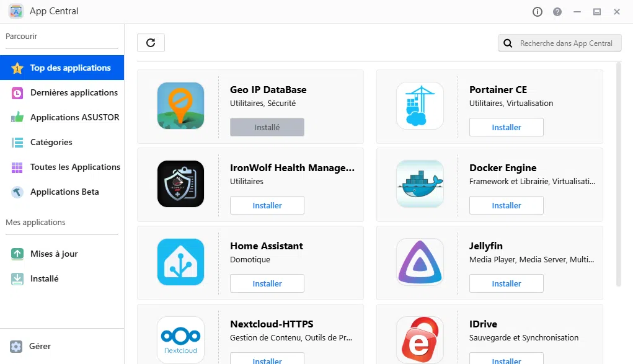Go to Catégories in sidebar

(51, 142)
